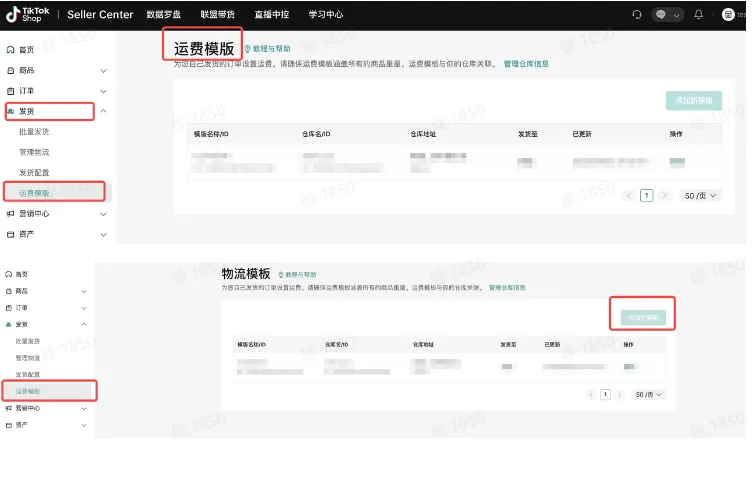Click 仓库地址 column header in upper table
The height and width of the screenshot is (489, 754).
point(423,134)
